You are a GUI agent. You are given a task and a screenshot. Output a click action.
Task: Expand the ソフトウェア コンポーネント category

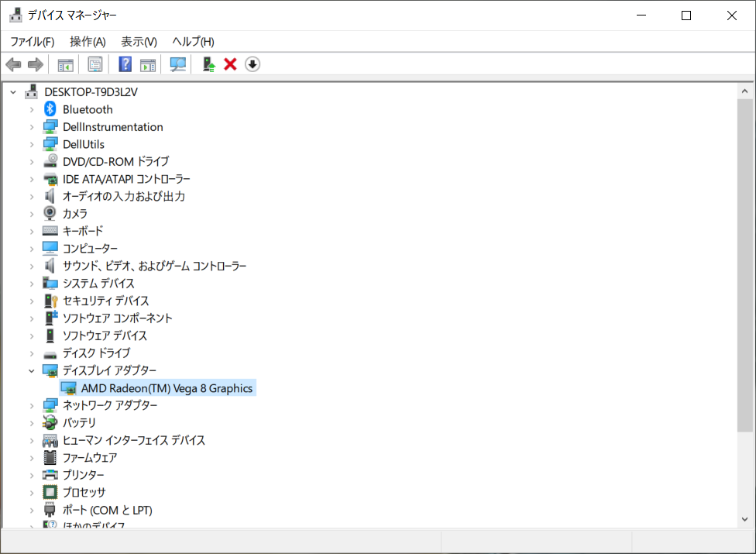pyautogui.click(x=32, y=318)
